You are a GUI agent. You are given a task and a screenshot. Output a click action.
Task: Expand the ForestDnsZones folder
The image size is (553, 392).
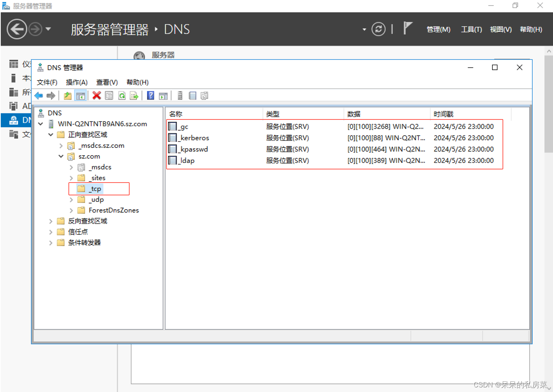pyautogui.click(x=71, y=210)
